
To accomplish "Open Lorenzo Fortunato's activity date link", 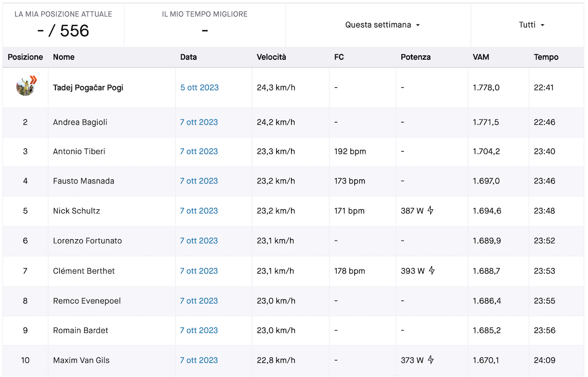I will point(199,241).
